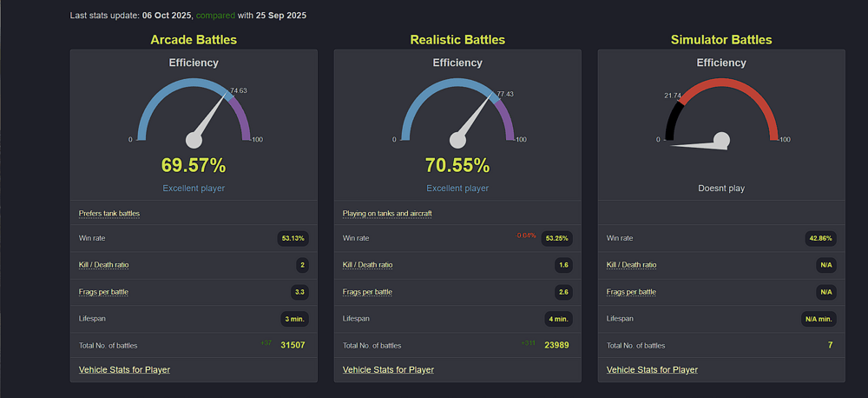The width and height of the screenshot is (868, 398).
Task: Click the Arcade Battles heading
Action: click(193, 39)
